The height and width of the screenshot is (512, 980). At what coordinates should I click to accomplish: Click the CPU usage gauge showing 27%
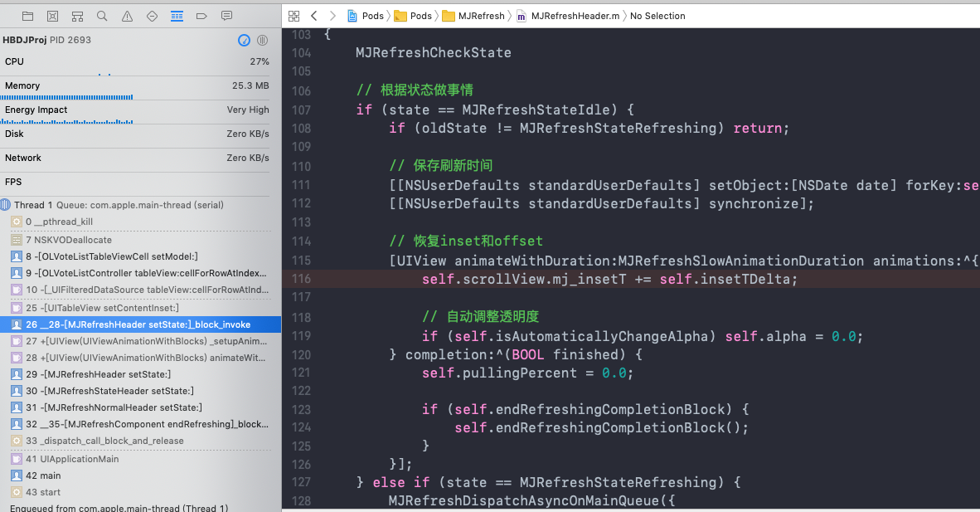[133, 61]
